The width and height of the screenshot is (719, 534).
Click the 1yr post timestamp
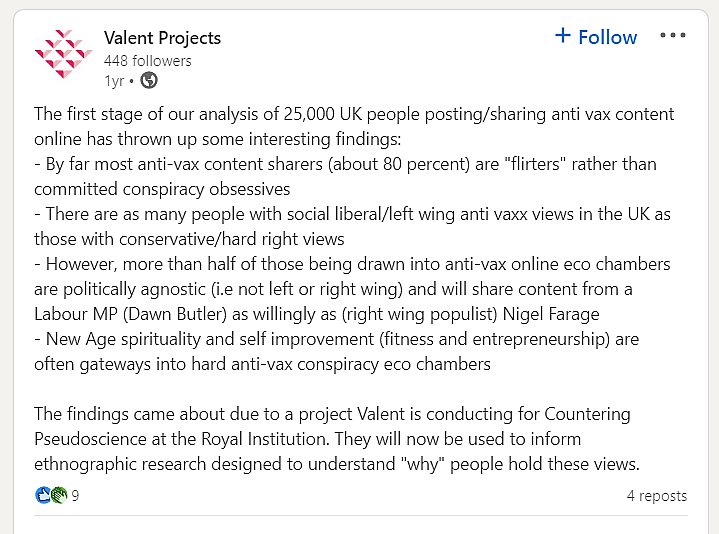click(114, 80)
